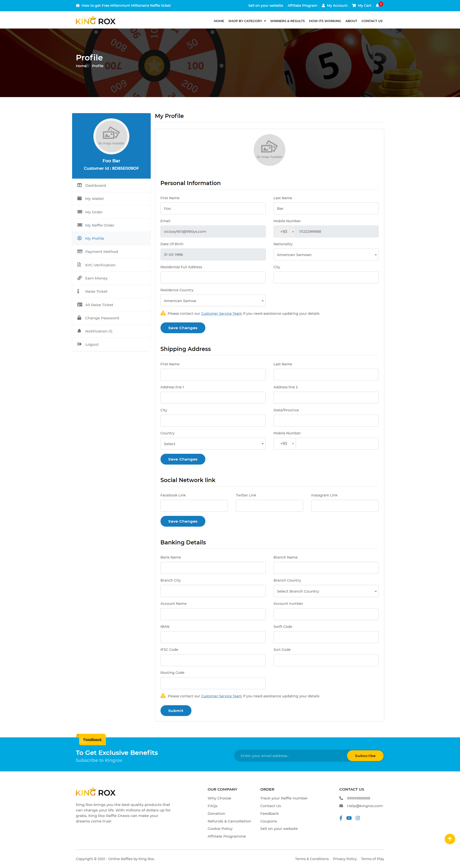Click the All Raise Ticket card icon
This screenshot has height=868, width=460.
[x=80, y=305]
